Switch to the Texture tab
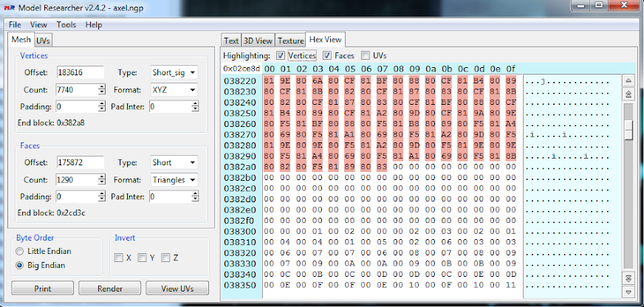644x307 pixels. pos(290,41)
